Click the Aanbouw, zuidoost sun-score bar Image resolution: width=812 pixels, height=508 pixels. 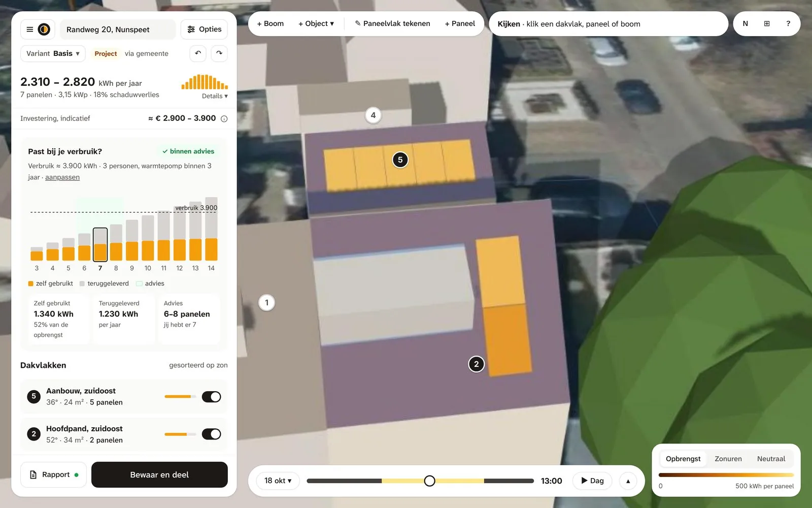point(180,397)
